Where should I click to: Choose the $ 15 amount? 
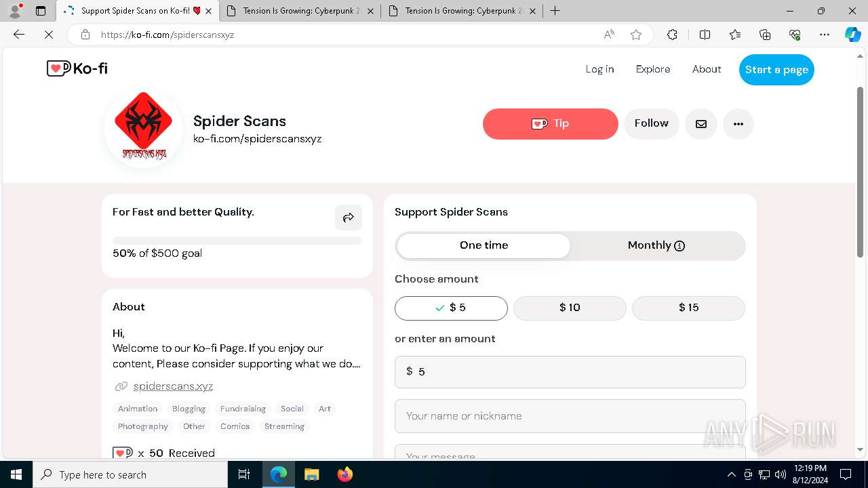(688, 308)
